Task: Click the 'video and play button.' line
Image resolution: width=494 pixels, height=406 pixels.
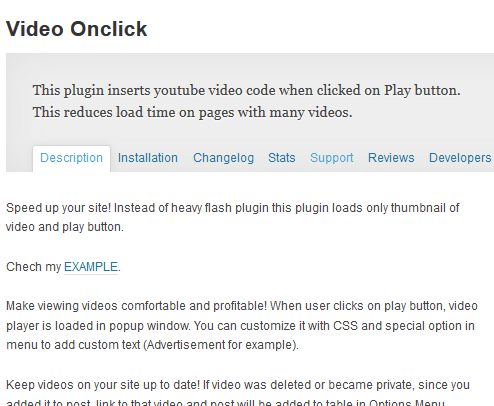Action: click(x=65, y=227)
